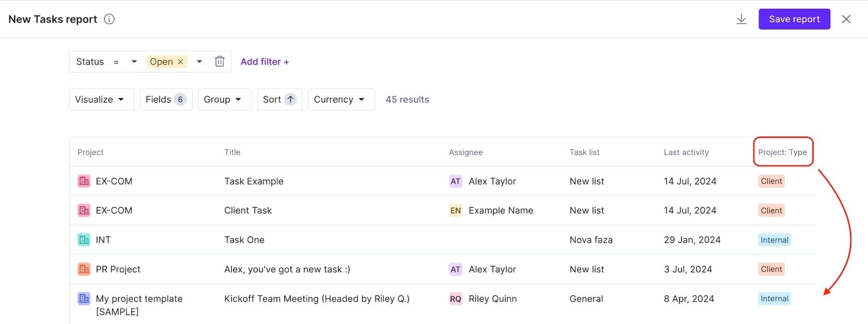Screen dimensions: 868x324
Task: Click AT avatar in Task Example row
Action: pyautogui.click(x=456, y=181)
